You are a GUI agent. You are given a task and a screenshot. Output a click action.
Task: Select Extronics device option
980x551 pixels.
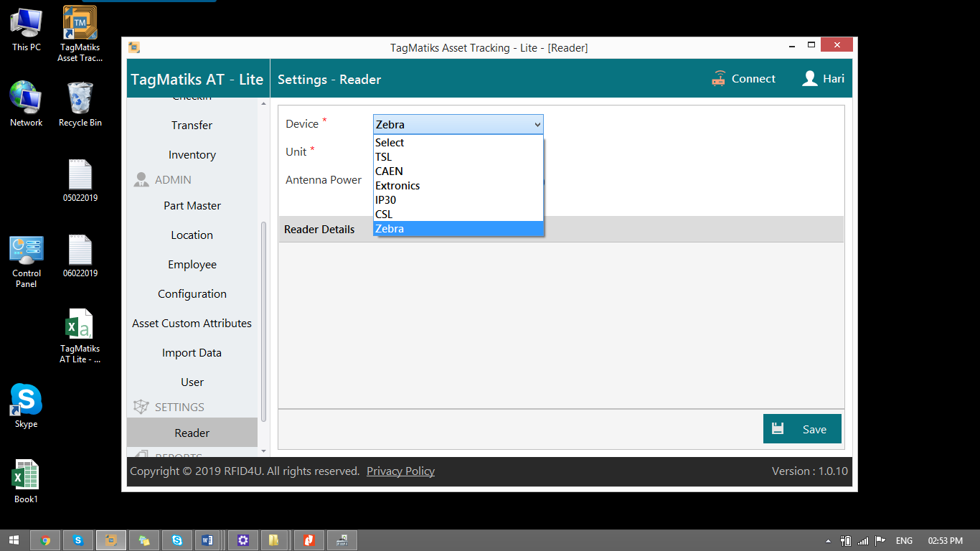click(x=397, y=186)
